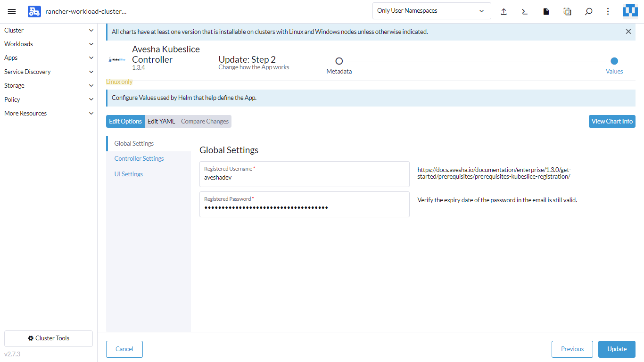Click the KubeSlice chart logo
This screenshot has height=362, width=644.
click(116, 60)
